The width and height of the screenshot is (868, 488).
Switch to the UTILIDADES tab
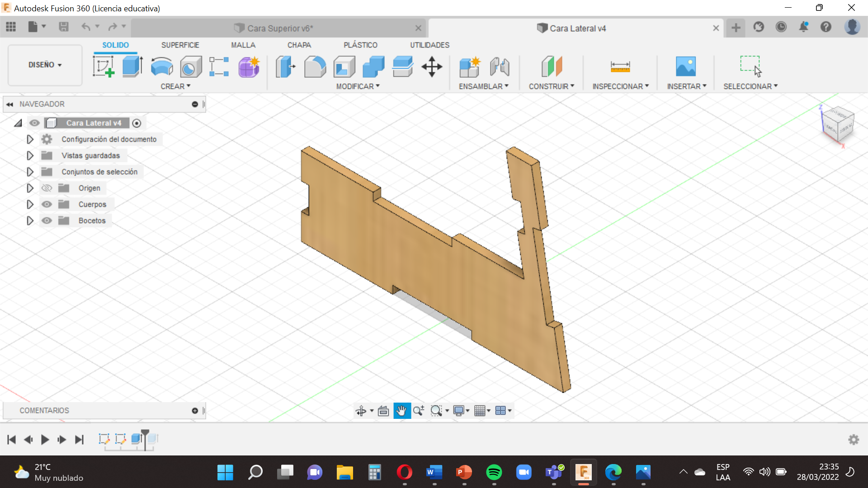[429, 45]
